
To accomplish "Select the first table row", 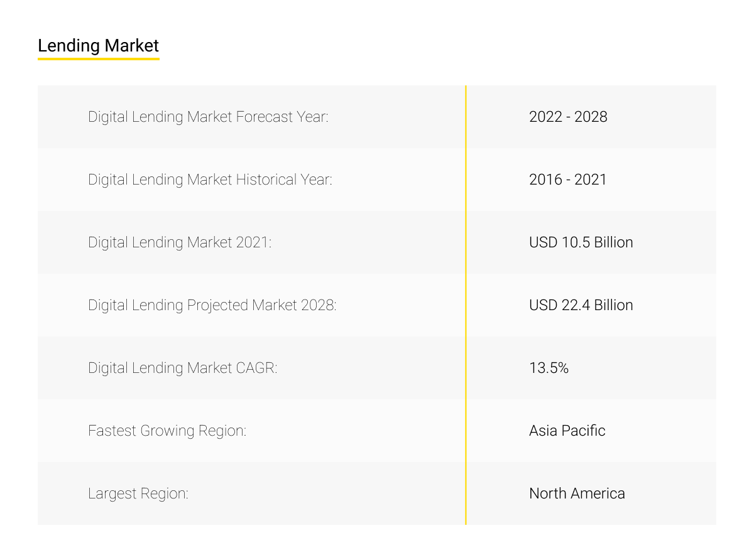I will [377, 117].
